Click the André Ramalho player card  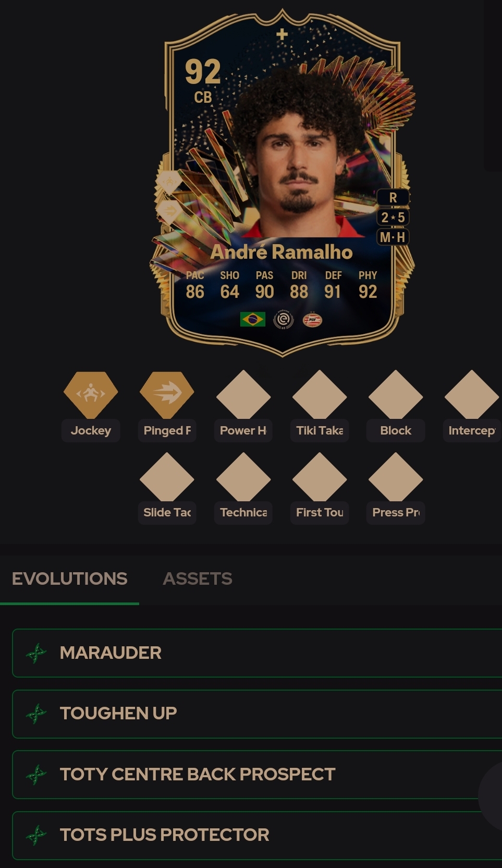coord(282,183)
